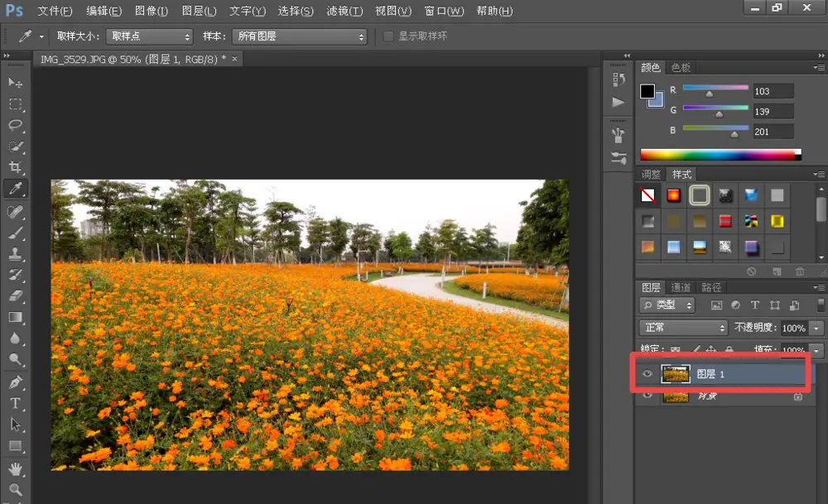828x504 pixels.
Task: Open the 取样大小 dropdown
Action: (x=148, y=36)
